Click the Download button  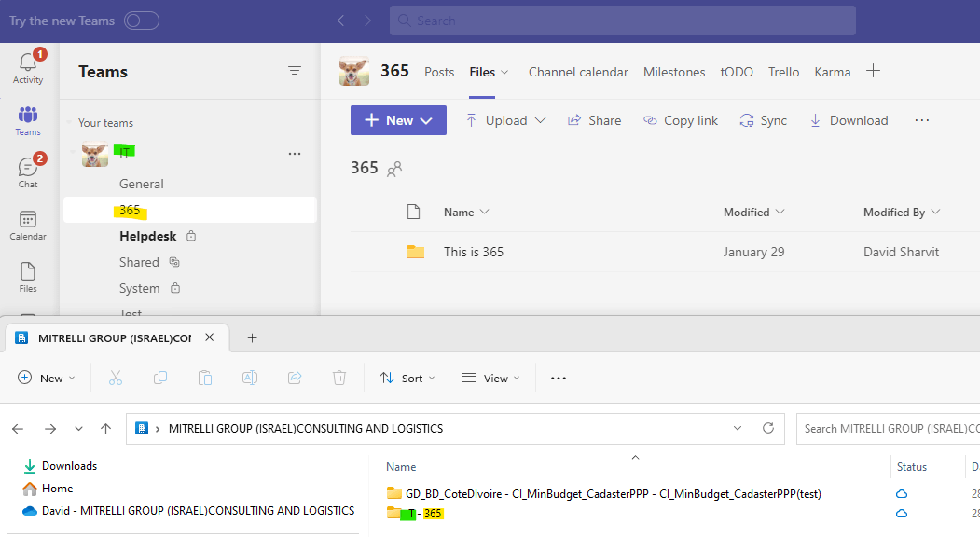click(849, 120)
